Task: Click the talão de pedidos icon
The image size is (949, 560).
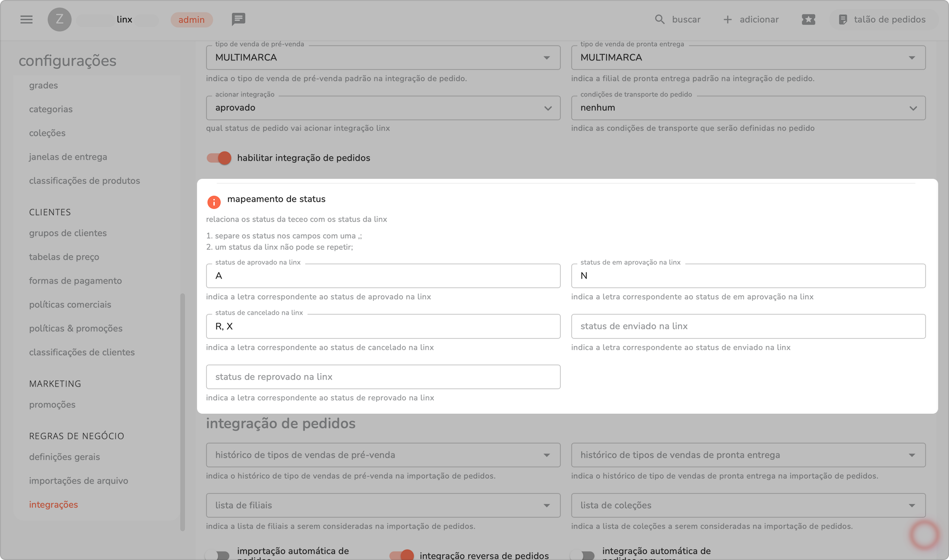Action: [x=842, y=19]
